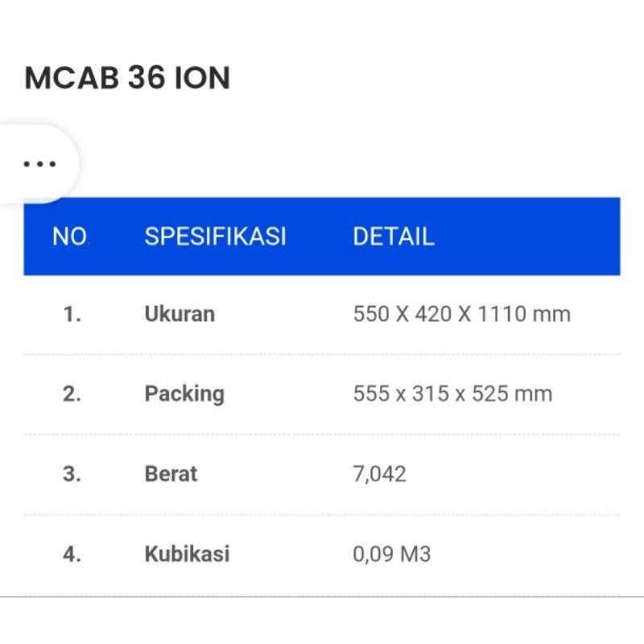This screenshot has width=644, height=644.
Task: Open the three-dot more options menu
Action: point(39,164)
